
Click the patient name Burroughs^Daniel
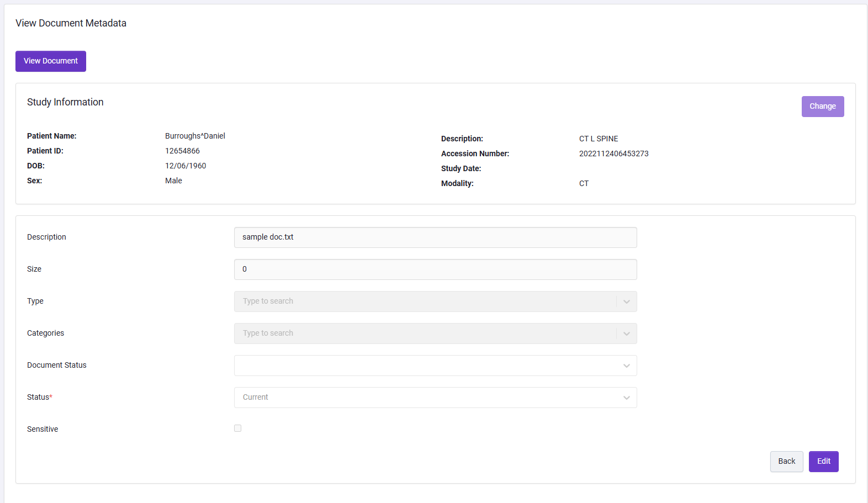click(195, 136)
